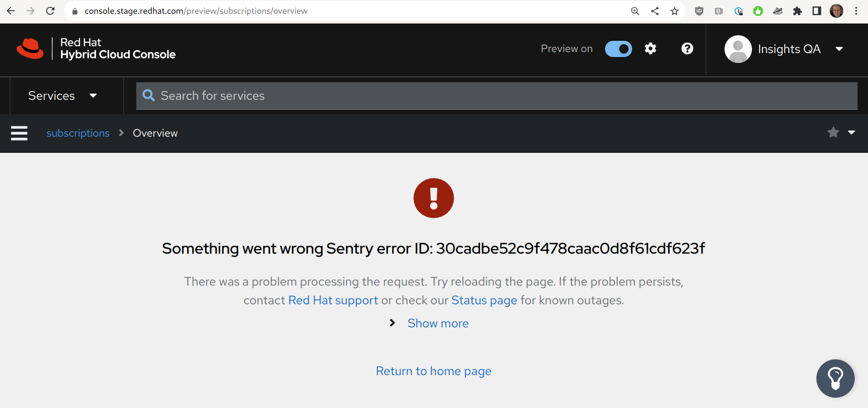Click Return to home page link
The height and width of the screenshot is (408, 868).
click(x=433, y=371)
